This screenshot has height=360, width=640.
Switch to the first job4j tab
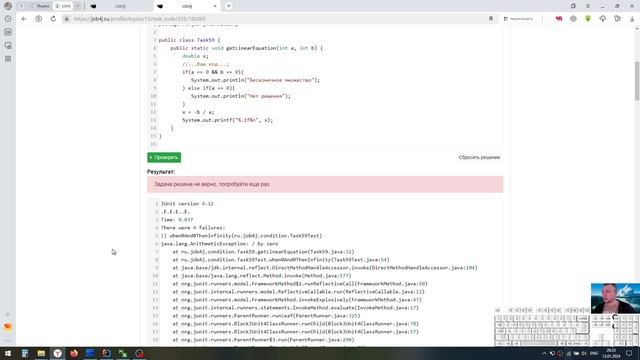(x=120, y=6)
